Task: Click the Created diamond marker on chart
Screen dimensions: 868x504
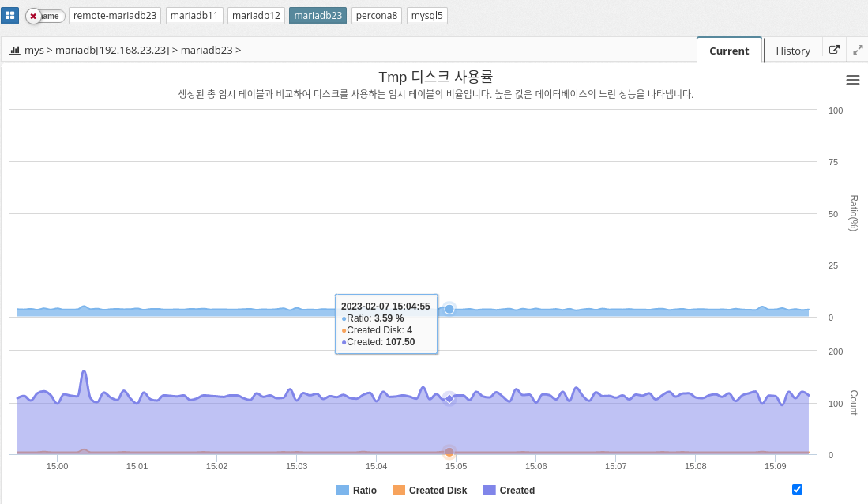Action: [449, 399]
